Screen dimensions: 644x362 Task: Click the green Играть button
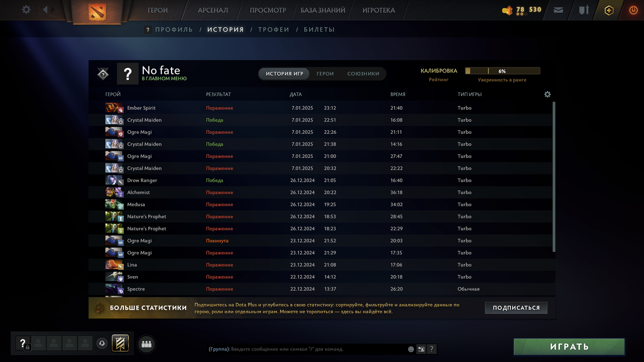pos(569,346)
